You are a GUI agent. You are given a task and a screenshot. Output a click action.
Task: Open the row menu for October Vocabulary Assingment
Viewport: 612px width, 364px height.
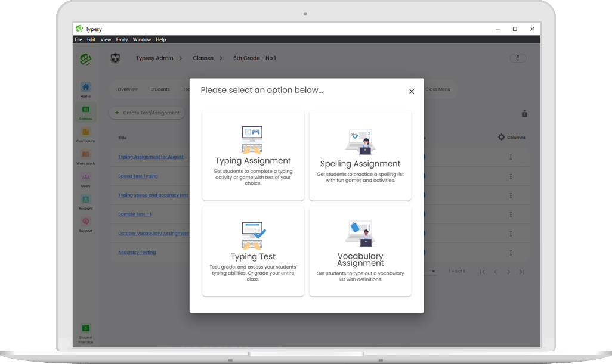(x=511, y=234)
